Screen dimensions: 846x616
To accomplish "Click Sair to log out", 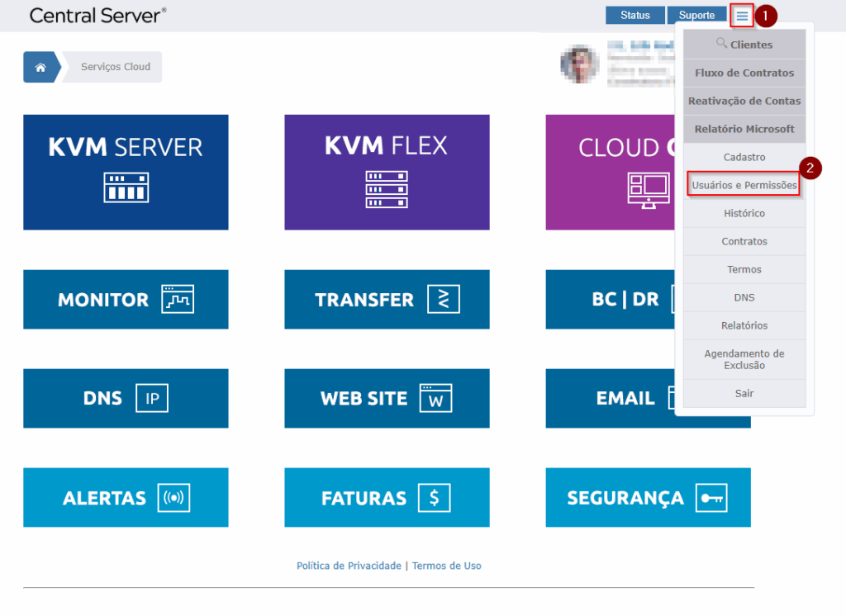I will coord(744,393).
